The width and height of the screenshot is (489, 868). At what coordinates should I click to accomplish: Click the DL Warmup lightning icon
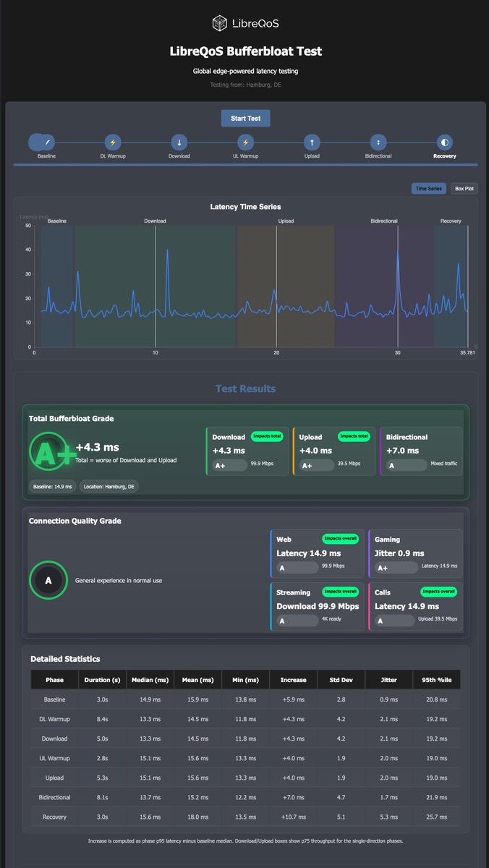(113, 142)
